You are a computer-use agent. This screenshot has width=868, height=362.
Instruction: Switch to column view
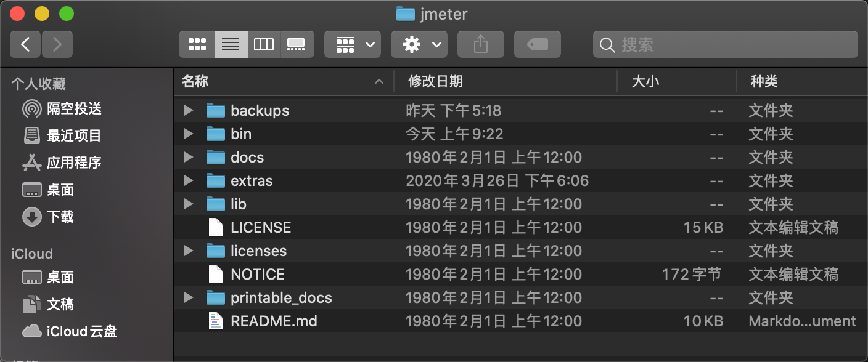point(264,44)
